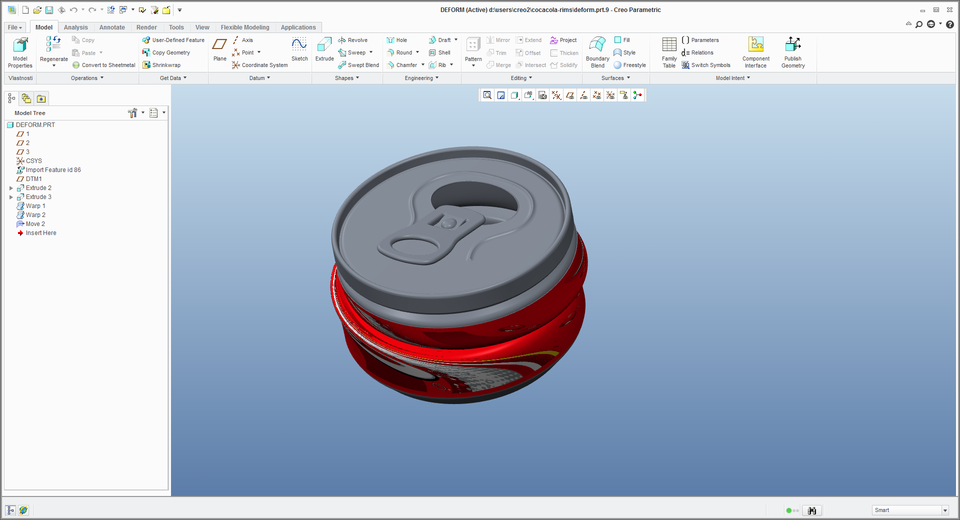Click Publish Geometry
Viewport: 960px width, 520px height.
click(793, 52)
